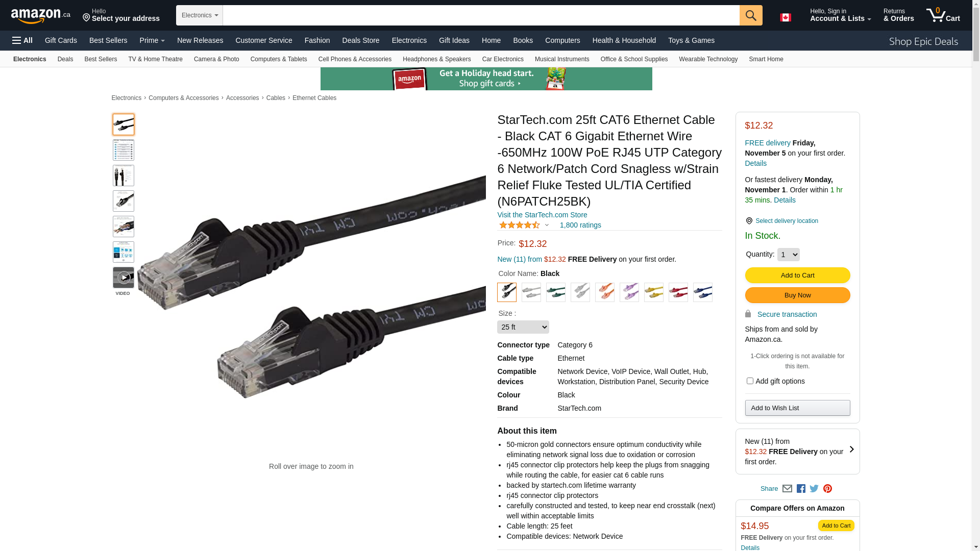Click the Canadian flag icon

tap(786, 17)
